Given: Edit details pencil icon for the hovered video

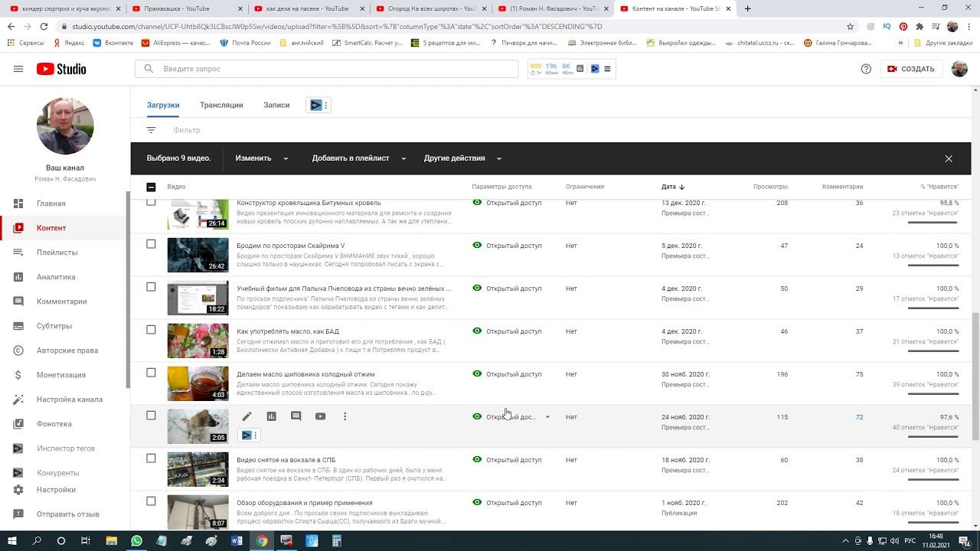Looking at the screenshot, I should click(x=247, y=416).
